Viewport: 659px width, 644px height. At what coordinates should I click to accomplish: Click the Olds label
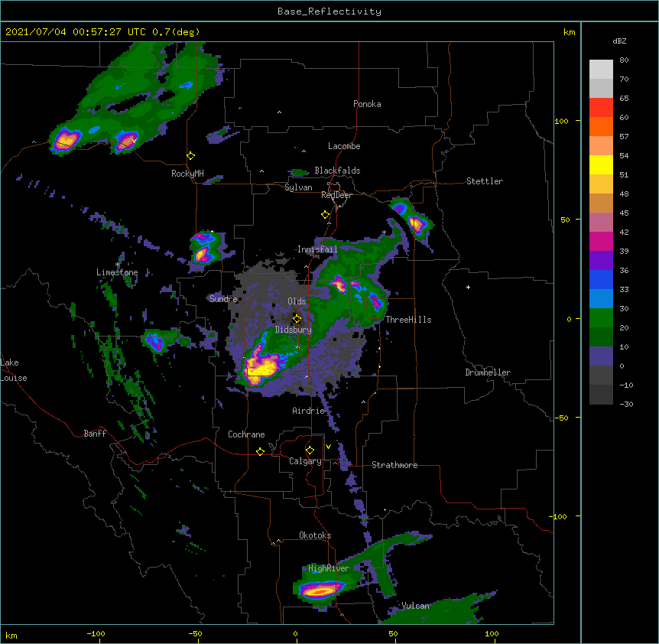point(297,301)
